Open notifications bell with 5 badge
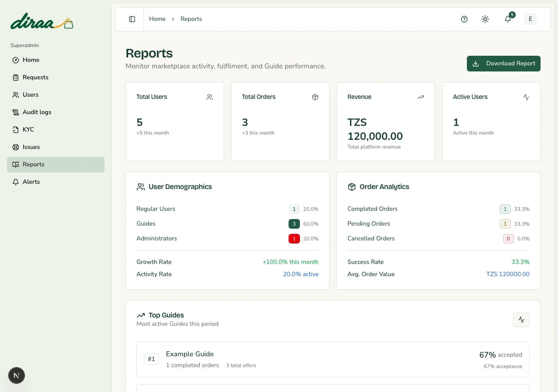 (x=508, y=19)
